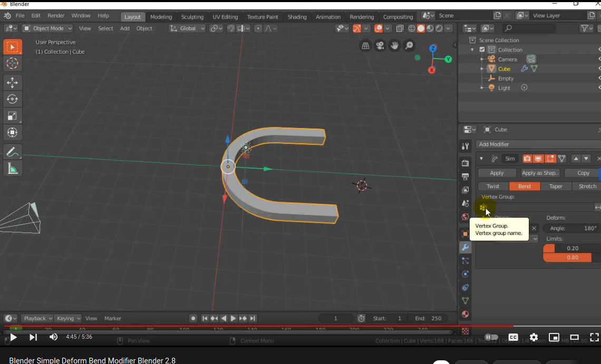The width and height of the screenshot is (601, 364).
Task: Click the Angle 180° field
Action: 572,228
